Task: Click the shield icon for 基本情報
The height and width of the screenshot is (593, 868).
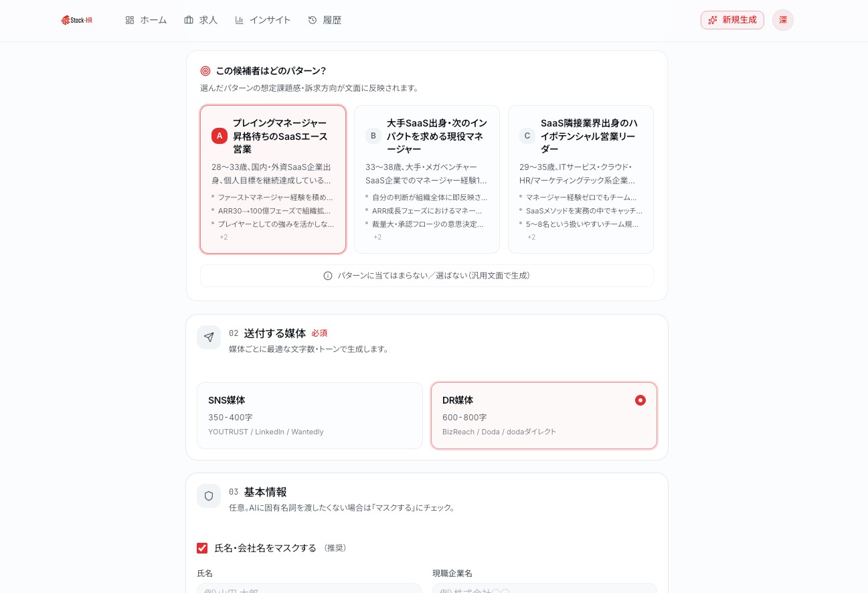Action: tap(209, 496)
